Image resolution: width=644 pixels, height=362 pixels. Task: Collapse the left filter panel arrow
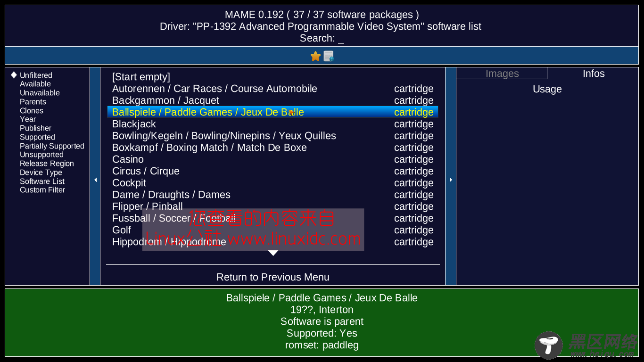coord(95,180)
